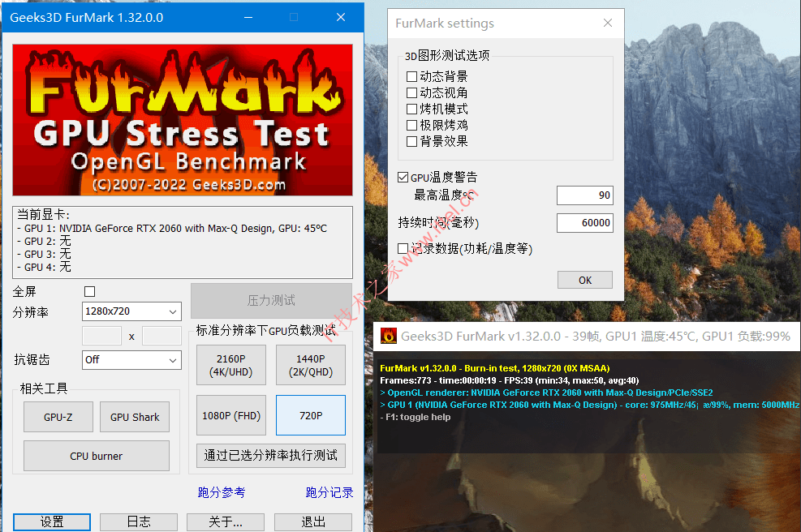
Task: Click the FurMark GPU Stress Test banner
Action: pyautogui.click(x=183, y=120)
